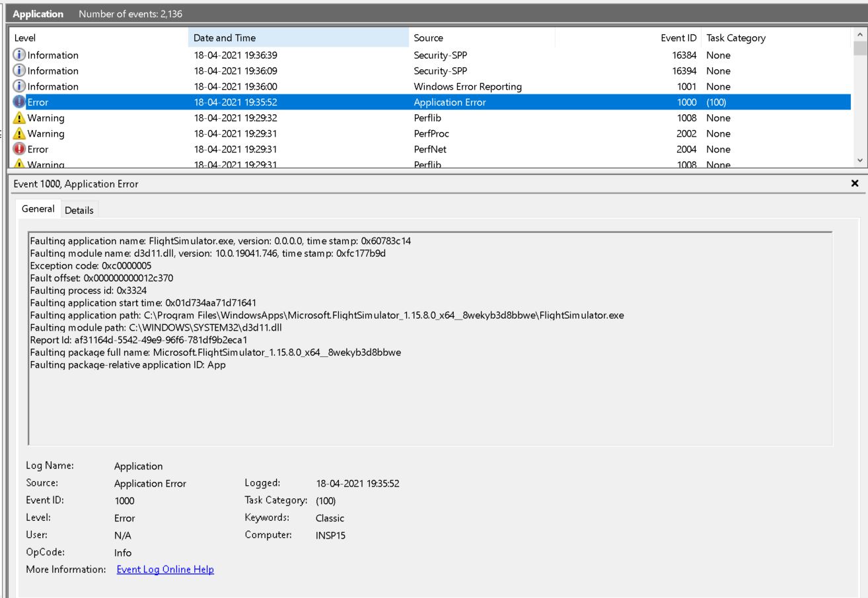
Task: Sort events by the Level column header
Action: click(x=99, y=38)
